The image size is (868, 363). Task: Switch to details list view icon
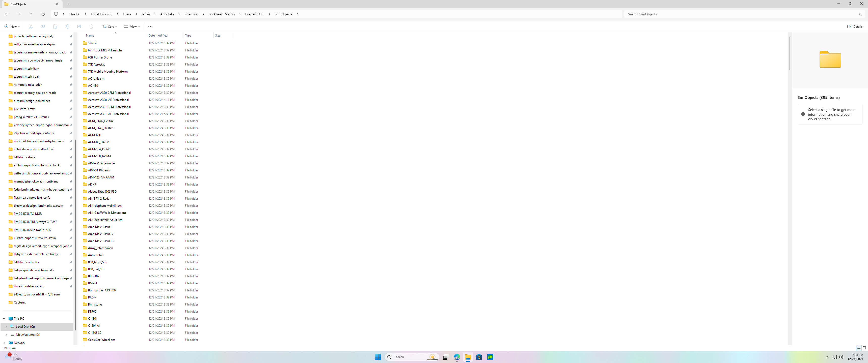click(x=859, y=348)
